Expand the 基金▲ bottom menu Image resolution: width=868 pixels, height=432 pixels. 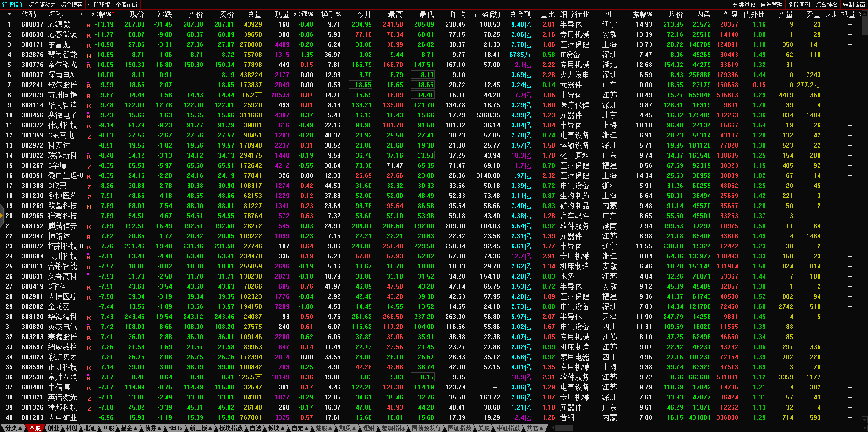pos(129,428)
